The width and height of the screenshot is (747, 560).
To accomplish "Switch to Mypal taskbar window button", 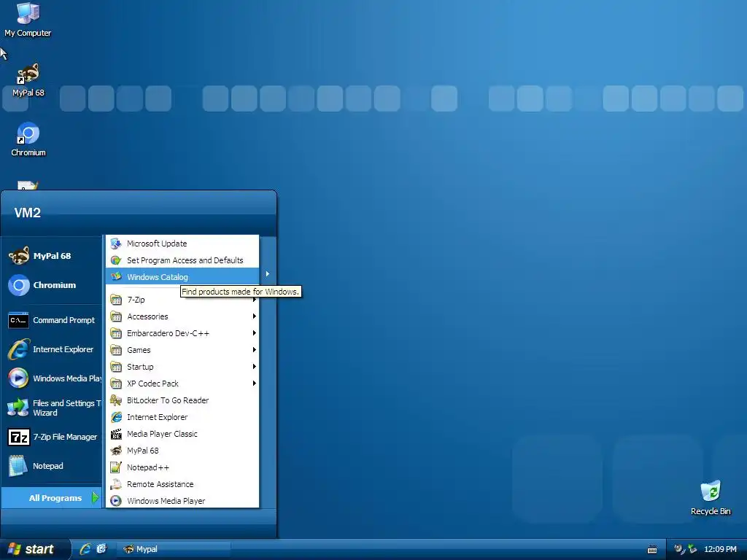I will coord(174,550).
